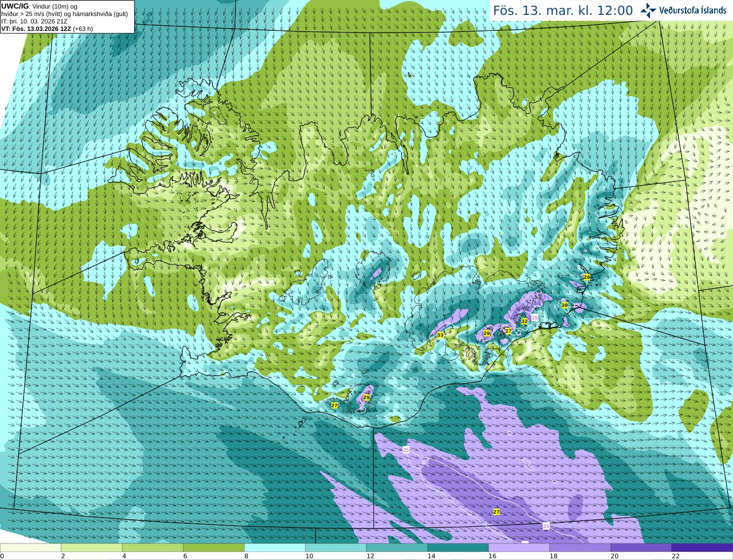Click the white 25 contour label at the bottom edge

(x=546, y=526)
